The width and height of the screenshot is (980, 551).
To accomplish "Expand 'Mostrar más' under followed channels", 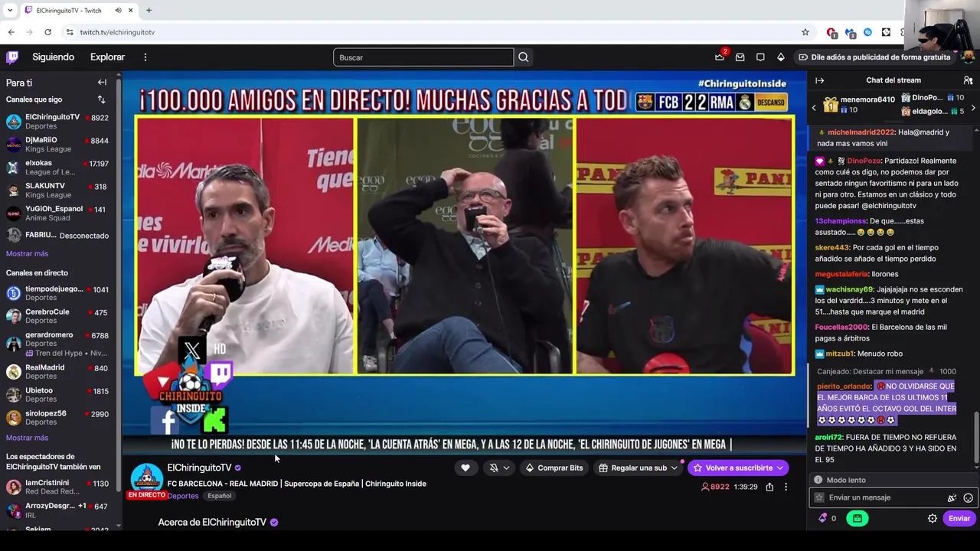I will [27, 253].
